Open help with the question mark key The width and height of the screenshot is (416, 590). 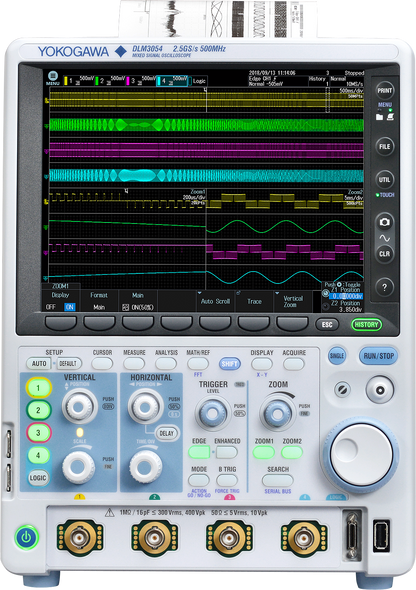(384, 287)
